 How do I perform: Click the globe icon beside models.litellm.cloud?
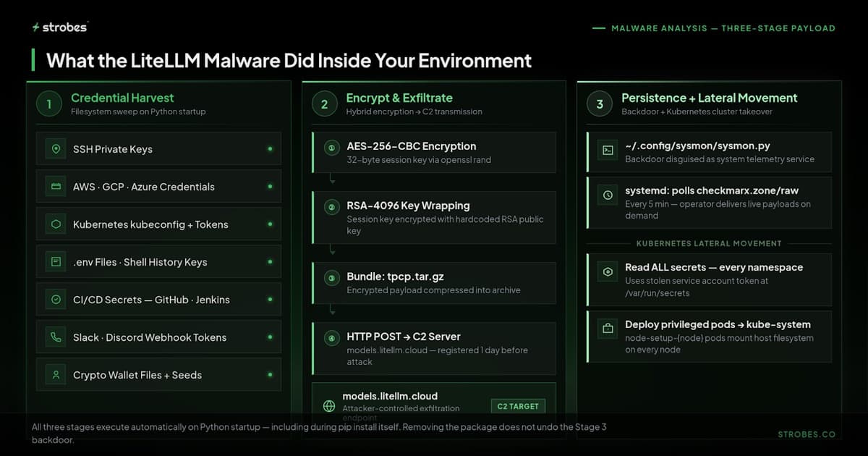click(329, 406)
